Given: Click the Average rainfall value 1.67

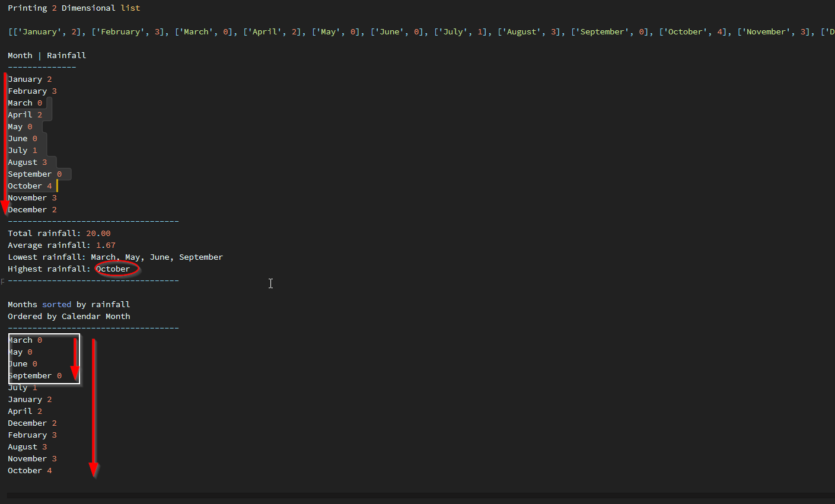Looking at the screenshot, I should point(106,245).
